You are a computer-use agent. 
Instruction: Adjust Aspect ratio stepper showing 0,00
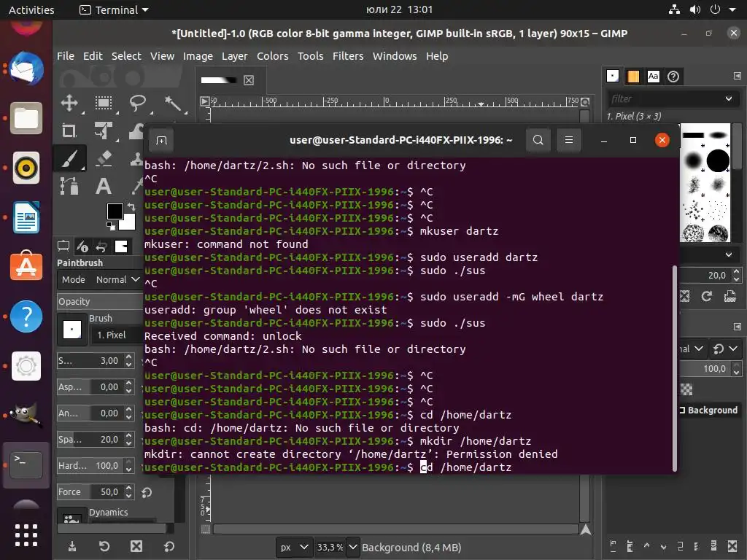pos(128,386)
